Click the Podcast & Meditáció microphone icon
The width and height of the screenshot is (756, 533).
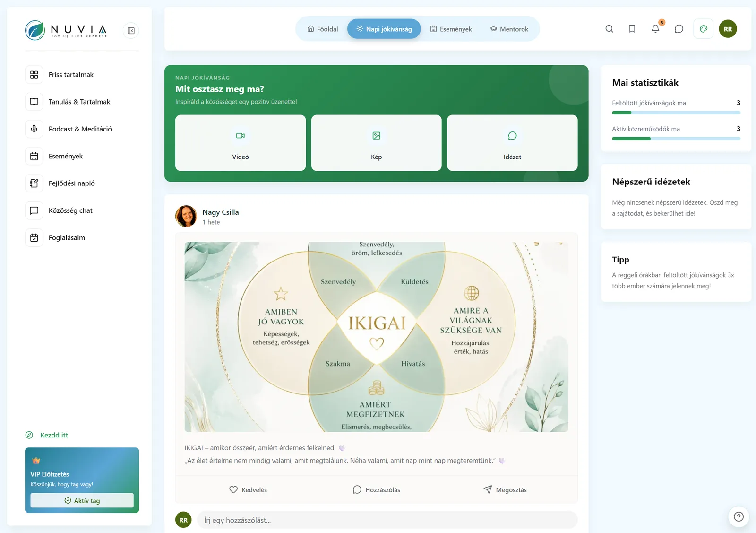(x=34, y=129)
